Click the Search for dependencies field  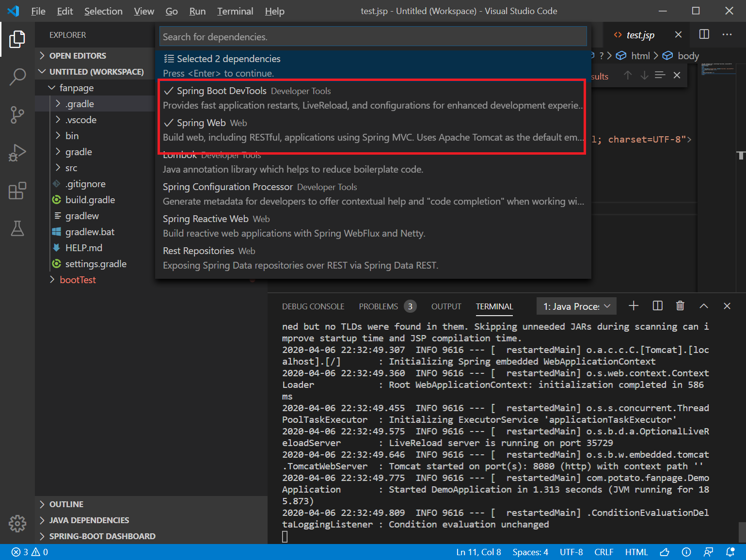[373, 36]
